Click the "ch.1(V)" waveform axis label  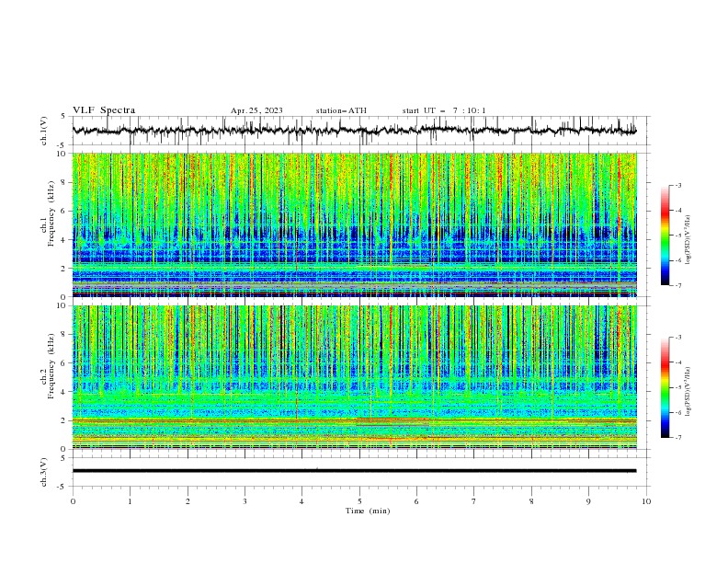point(44,131)
